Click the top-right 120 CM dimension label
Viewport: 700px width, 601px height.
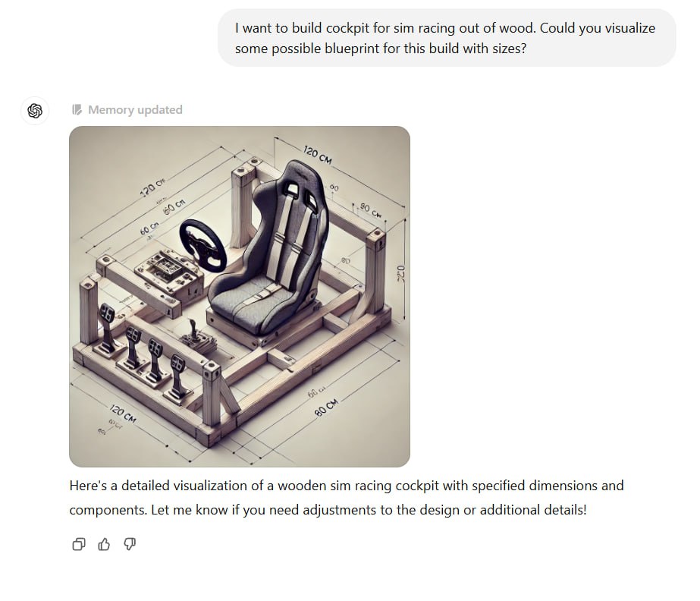(x=318, y=155)
